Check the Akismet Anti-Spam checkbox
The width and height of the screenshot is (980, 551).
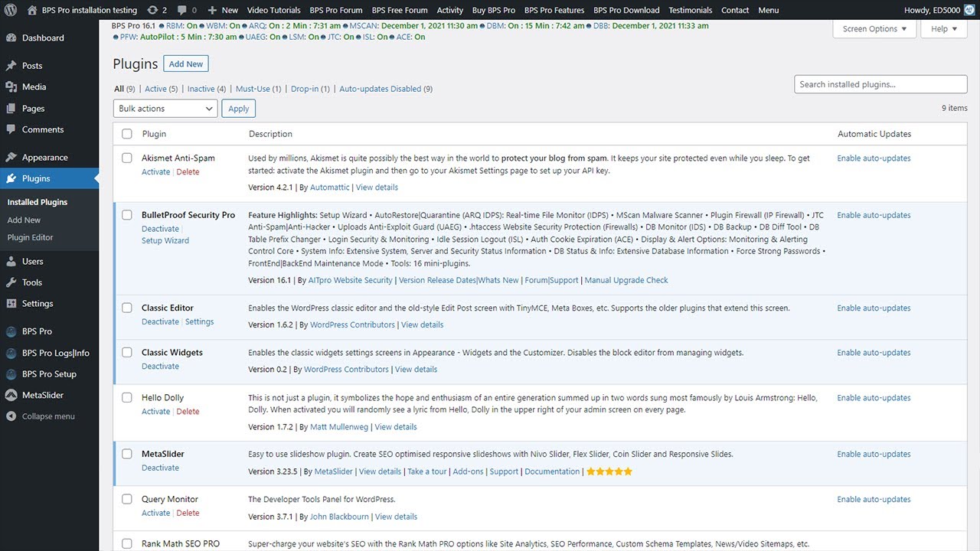[127, 158]
